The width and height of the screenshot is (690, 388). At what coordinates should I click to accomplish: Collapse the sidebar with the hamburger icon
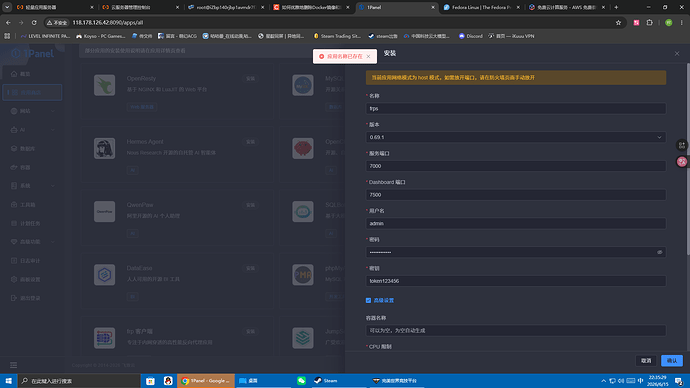(14, 365)
